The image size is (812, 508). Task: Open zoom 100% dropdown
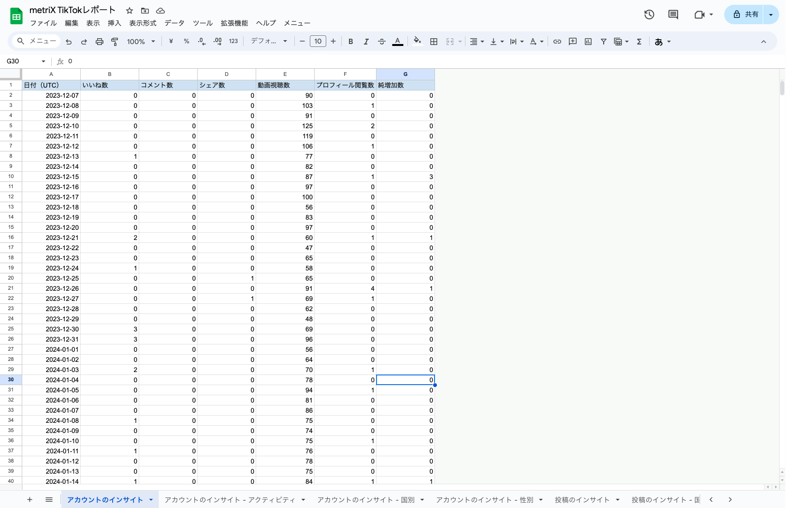click(x=141, y=42)
